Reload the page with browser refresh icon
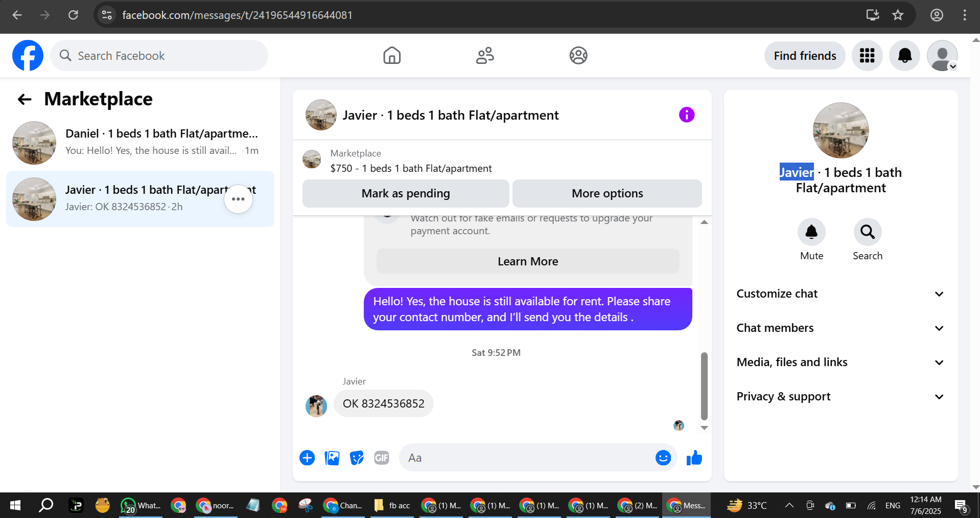The width and height of the screenshot is (980, 518). point(73,15)
